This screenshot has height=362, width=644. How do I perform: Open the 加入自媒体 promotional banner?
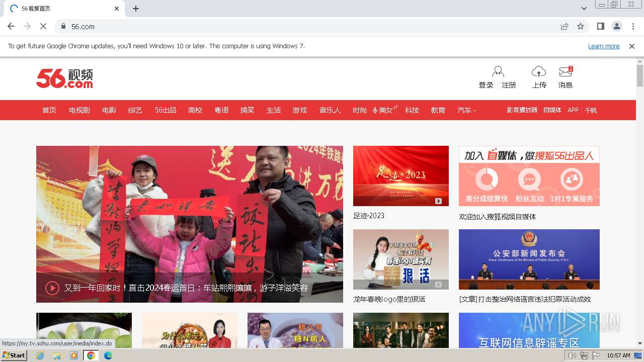(x=529, y=176)
